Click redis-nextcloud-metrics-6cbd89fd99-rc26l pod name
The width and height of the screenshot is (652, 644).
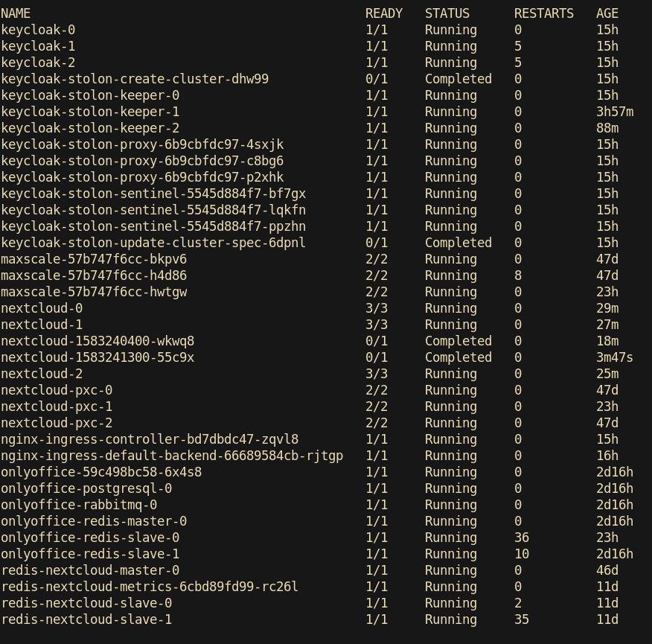[150, 587]
